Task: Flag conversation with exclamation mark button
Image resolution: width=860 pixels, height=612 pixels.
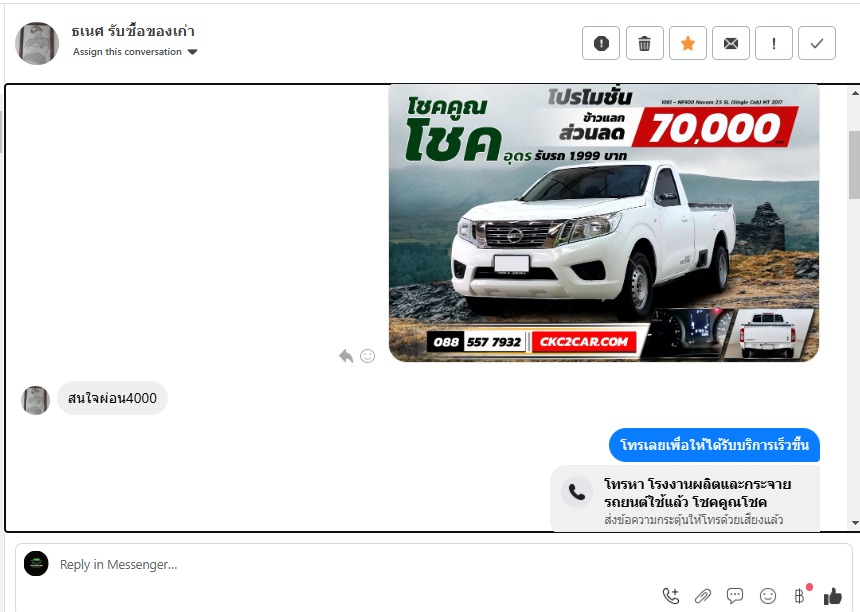Action: [774, 43]
